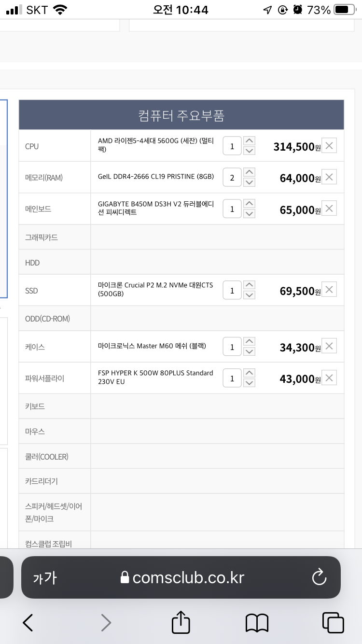Image resolution: width=362 pixels, height=644 pixels.
Task: Increase SSD quantity with up arrow
Action: point(249,285)
